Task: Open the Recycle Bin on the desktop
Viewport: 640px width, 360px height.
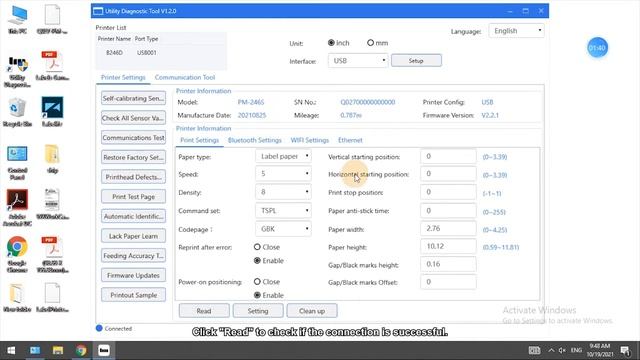Action: point(18,112)
